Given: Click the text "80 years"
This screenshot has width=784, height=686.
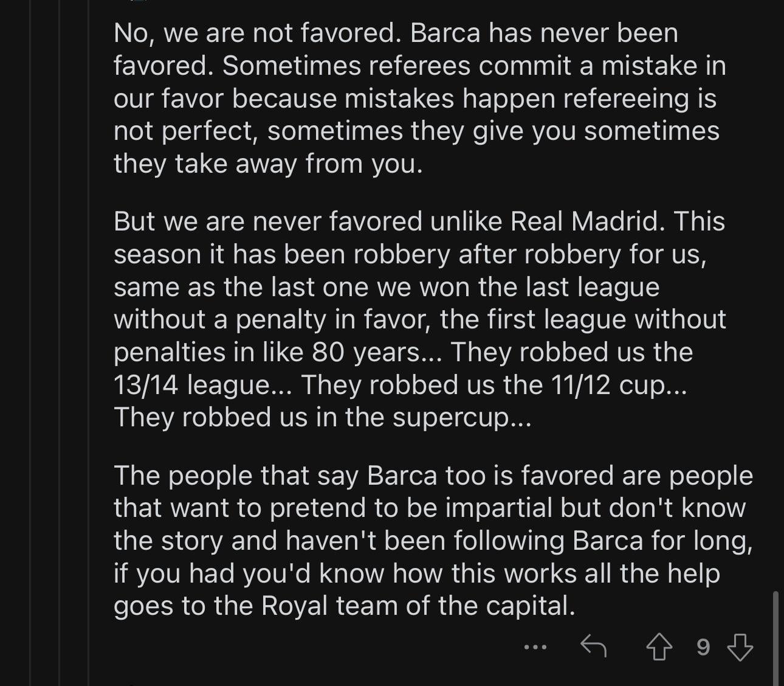Looking at the screenshot, I should click(365, 352).
